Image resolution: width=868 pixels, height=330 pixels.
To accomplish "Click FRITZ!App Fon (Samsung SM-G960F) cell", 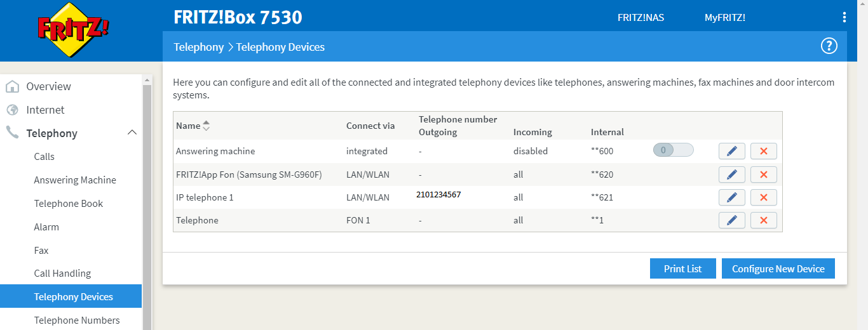I will click(249, 175).
